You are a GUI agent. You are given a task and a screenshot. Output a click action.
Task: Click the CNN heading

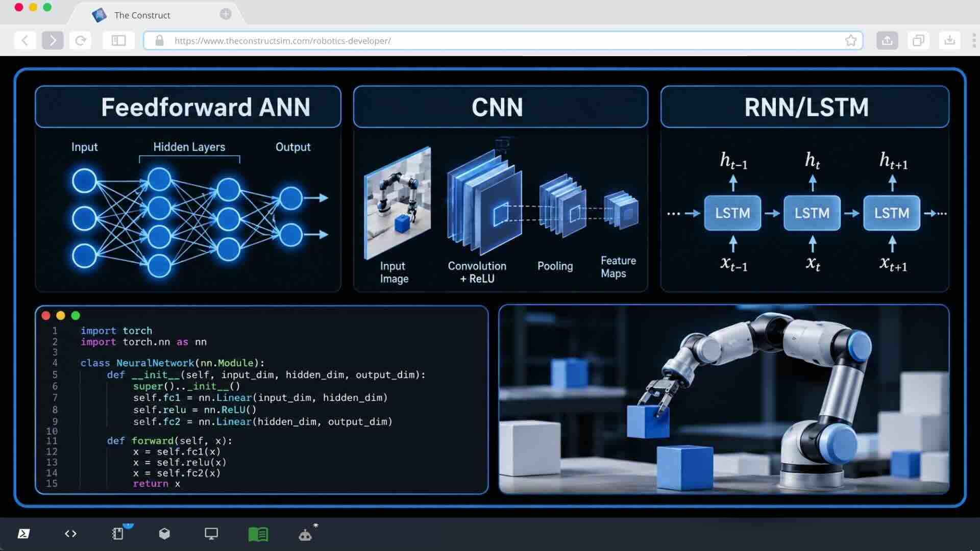(x=497, y=107)
